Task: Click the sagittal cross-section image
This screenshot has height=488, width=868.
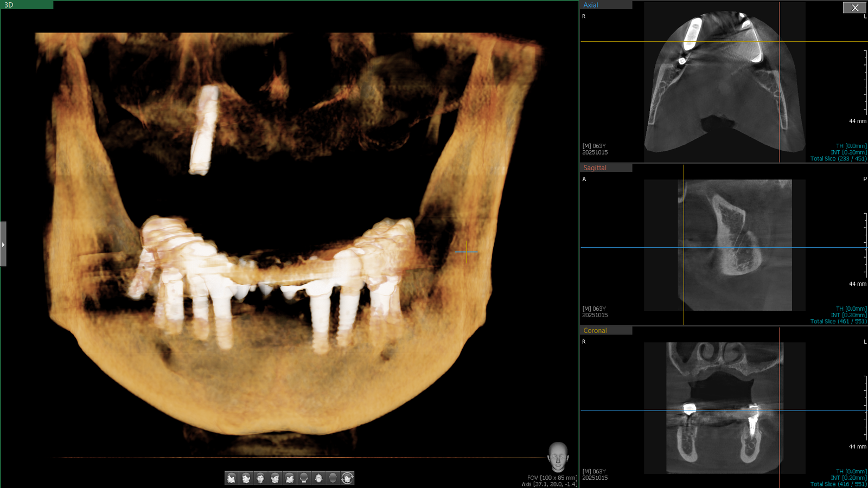Action: coord(735,244)
